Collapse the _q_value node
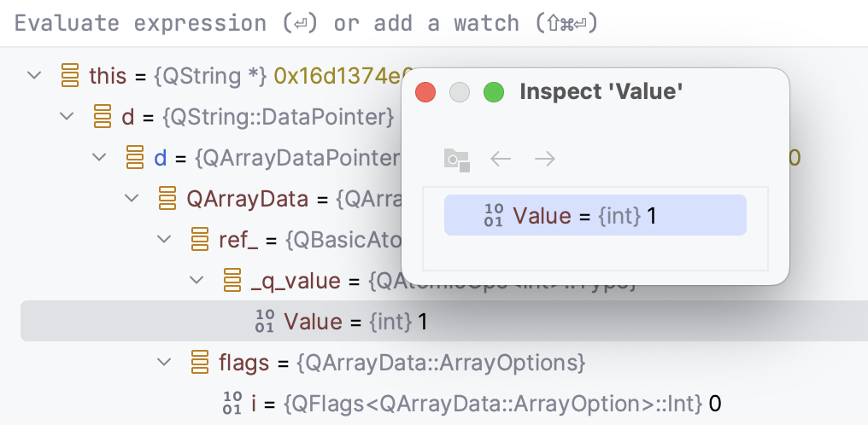868x425 pixels. [x=196, y=281]
